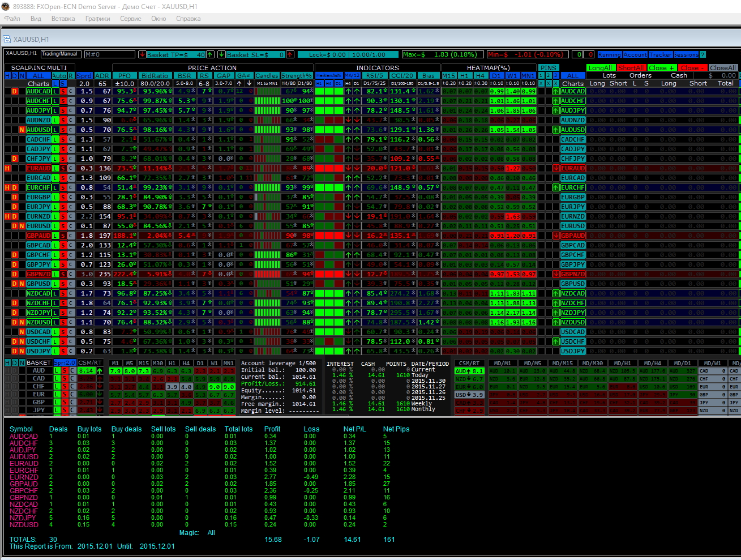Increase Basket TP with green up arrow

point(210,54)
